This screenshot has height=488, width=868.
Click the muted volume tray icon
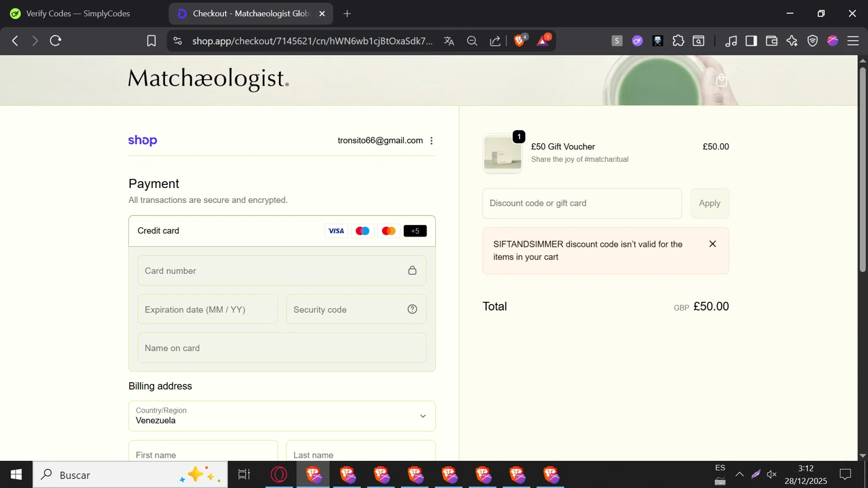click(772, 475)
